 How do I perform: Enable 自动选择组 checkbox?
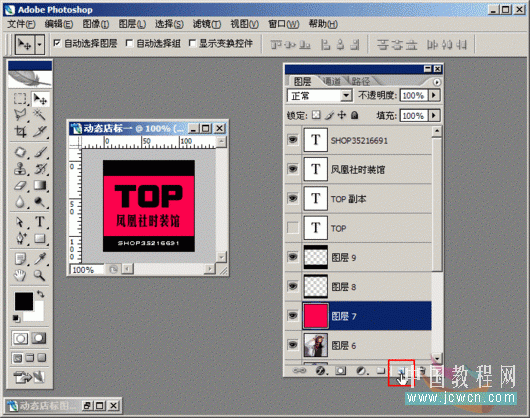[x=129, y=43]
